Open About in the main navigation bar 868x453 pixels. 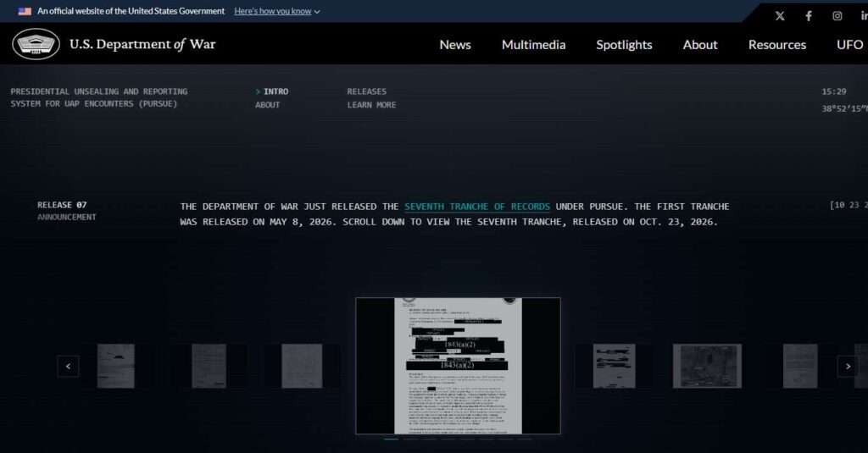coord(699,45)
